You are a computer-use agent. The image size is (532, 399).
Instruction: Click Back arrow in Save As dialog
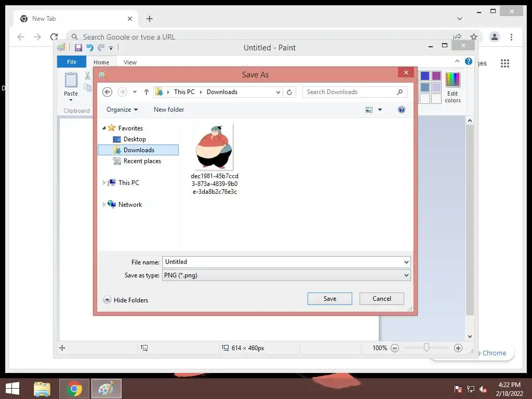107,92
